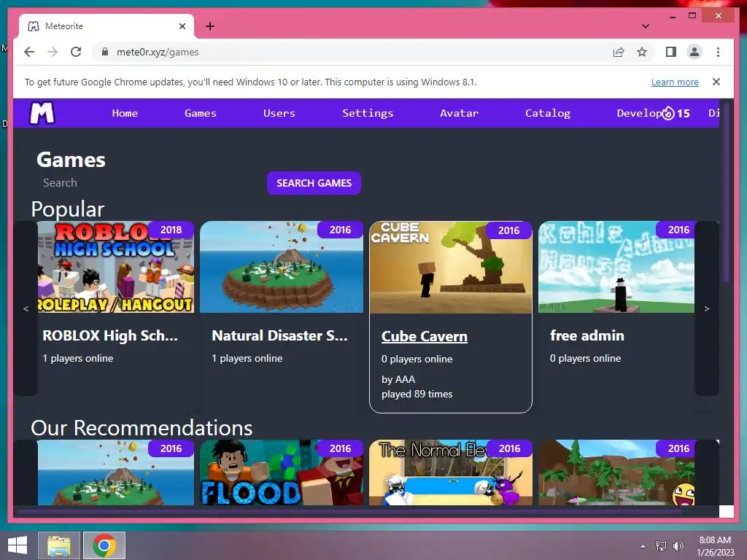Go back with the browser back arrow
Image resolution: width=747 pixels, height=560 pixels.
tap(29, 52)
